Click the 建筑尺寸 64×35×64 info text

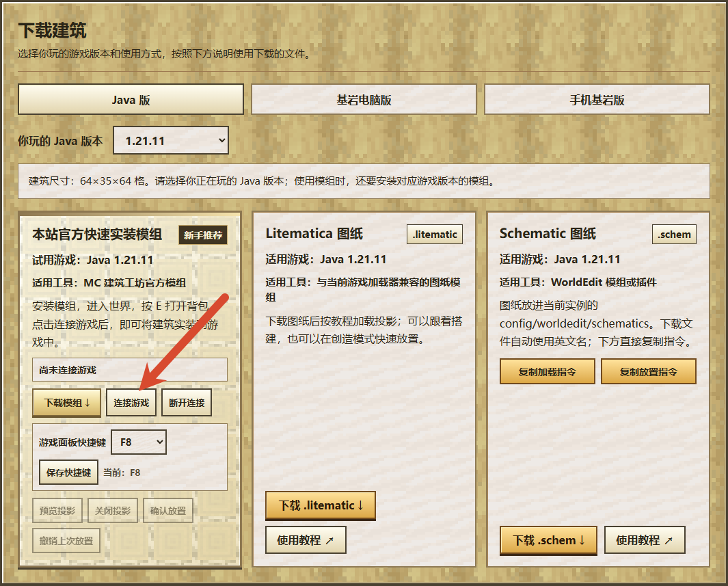click(x=264, y=181)
